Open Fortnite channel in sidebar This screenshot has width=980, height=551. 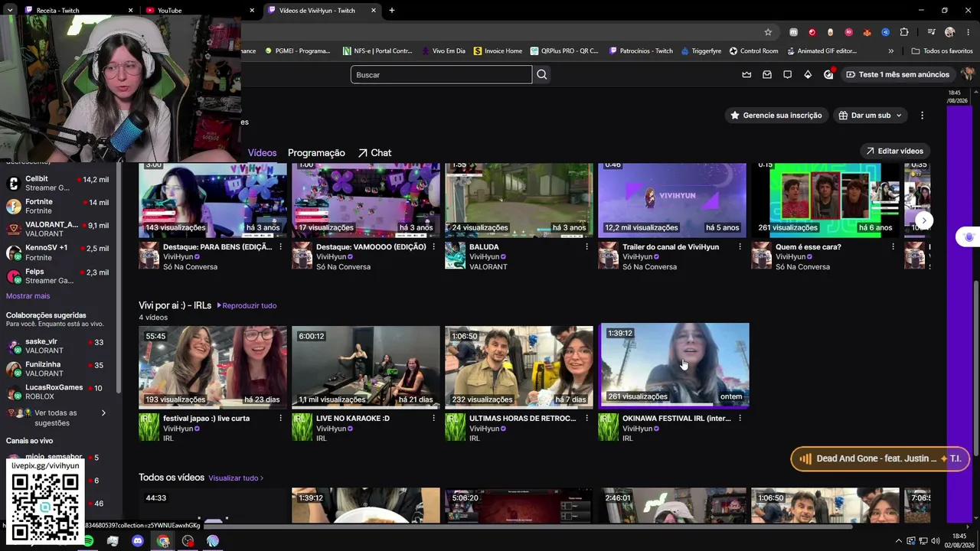pyautogui.click(x=57, y=207)
